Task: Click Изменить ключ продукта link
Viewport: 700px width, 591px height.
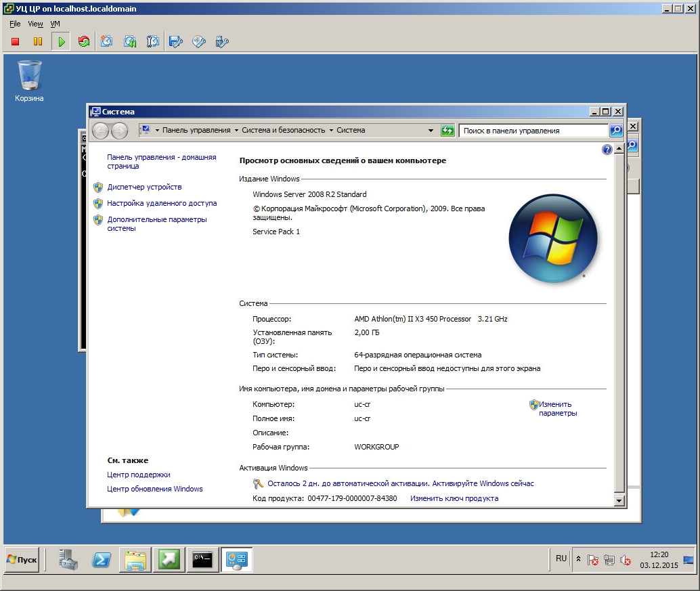Action: [x=454, y=498]
